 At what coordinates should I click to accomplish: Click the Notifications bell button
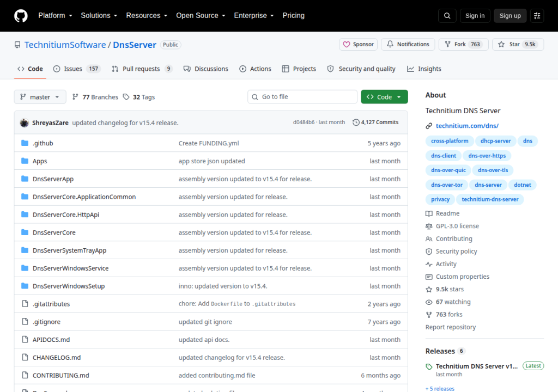coord(408,44)
